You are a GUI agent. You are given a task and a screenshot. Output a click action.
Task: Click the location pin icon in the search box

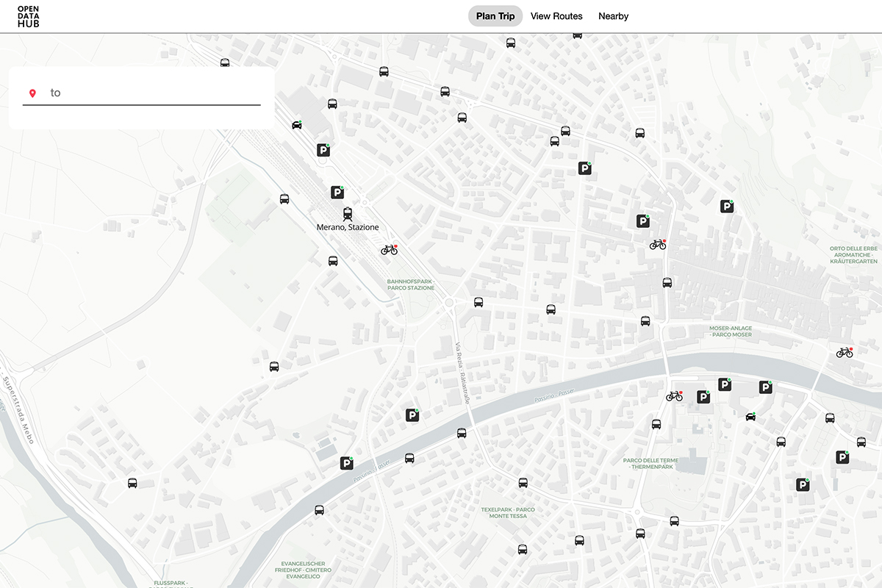pos(32,93)
